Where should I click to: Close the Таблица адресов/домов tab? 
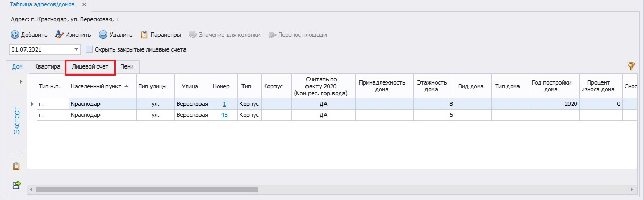tap(84, 4)
